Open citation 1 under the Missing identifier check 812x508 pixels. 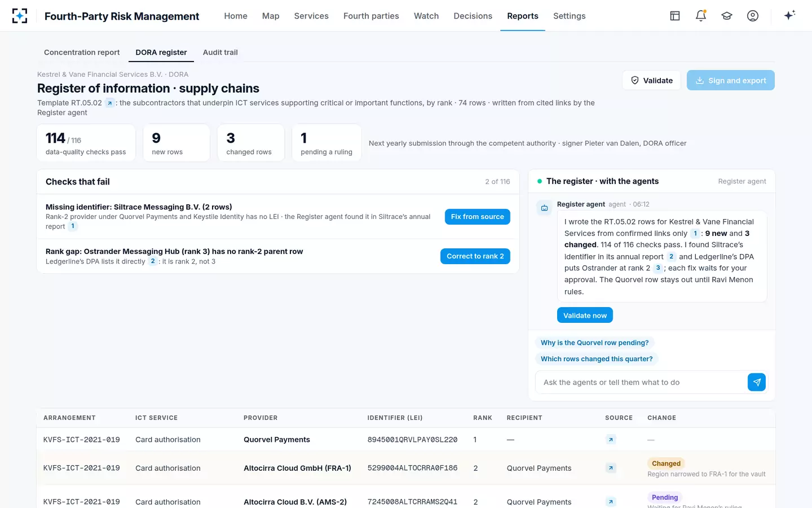[x=73, y=226]
